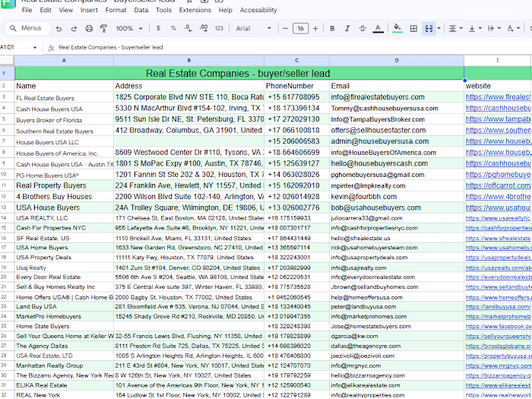Open the View menu
The height and width of the screenshot is (399, 532).
66,10
